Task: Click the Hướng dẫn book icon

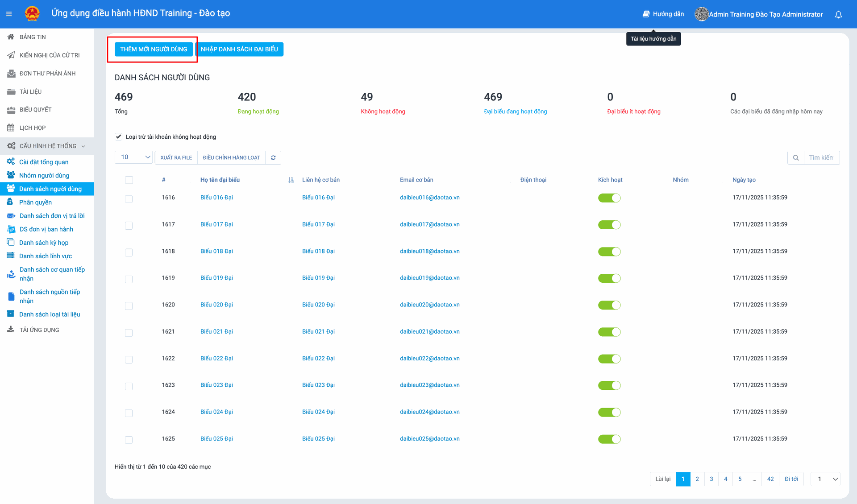Action: pos(646,14)
